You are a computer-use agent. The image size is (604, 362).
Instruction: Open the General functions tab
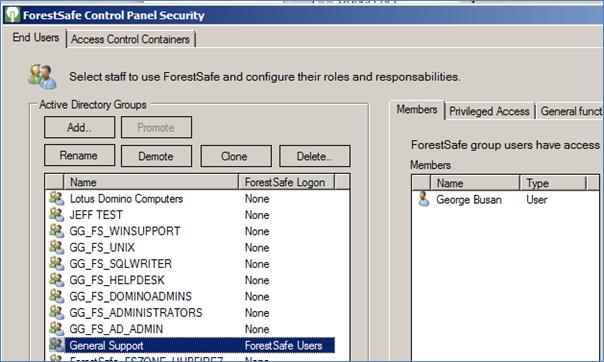click(x=570, y=111)
